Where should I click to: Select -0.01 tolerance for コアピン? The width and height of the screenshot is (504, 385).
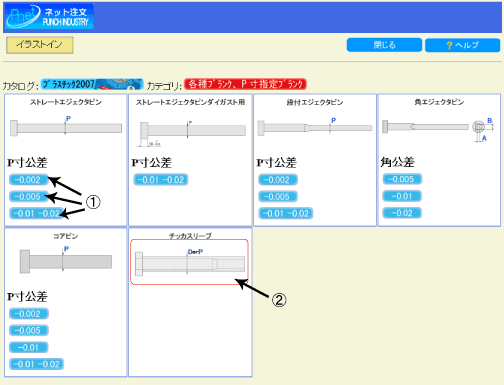tap(29, 347)
